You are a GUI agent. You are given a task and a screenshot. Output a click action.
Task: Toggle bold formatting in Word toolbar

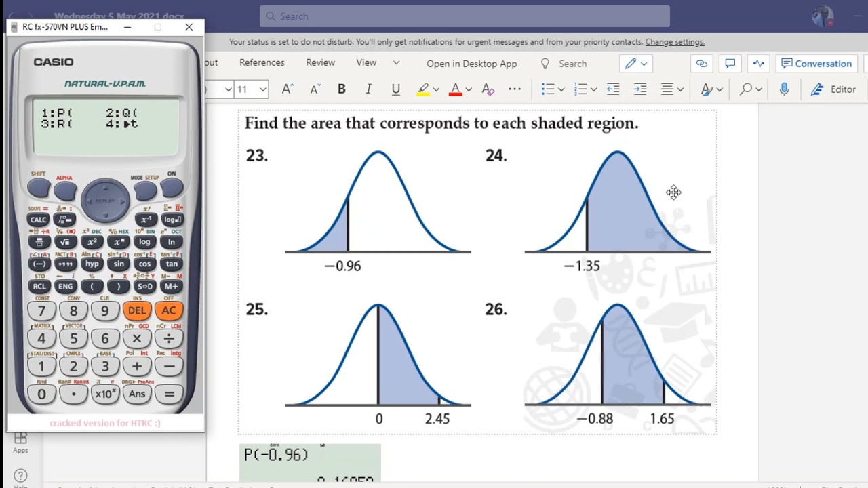342,89
